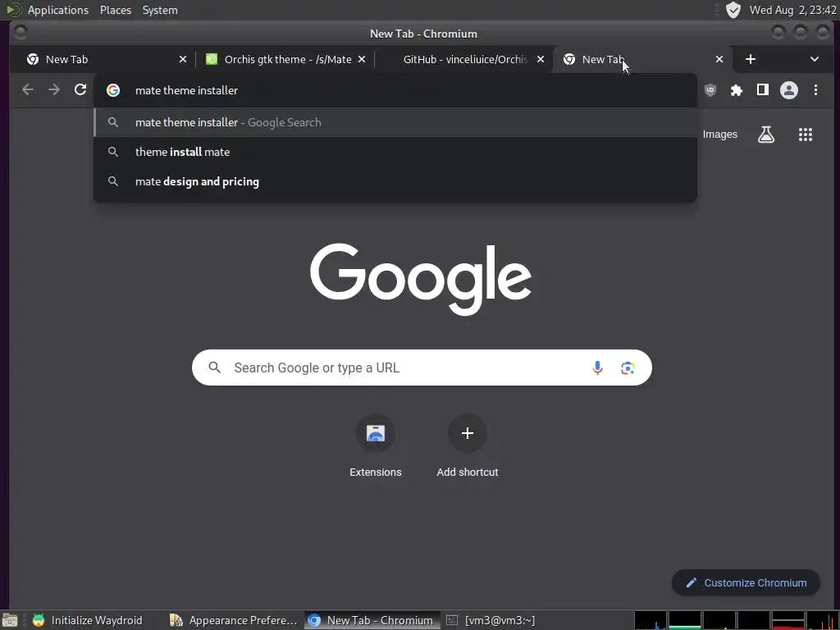The width and height of the screenshot is (840, 630).
Task: Show desktop via bottom panel icon
Action: (10, 620)
